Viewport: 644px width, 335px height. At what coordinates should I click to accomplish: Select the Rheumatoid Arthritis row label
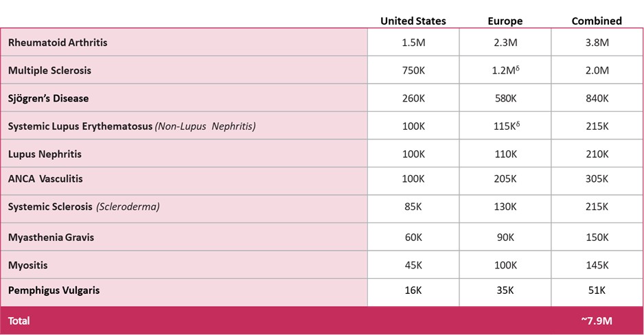[58, 43]
